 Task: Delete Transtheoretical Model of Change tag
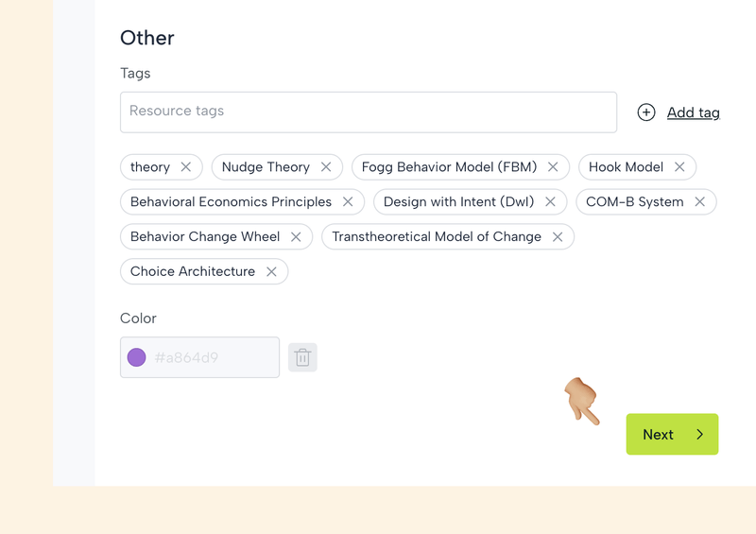[x=558, y=237]
